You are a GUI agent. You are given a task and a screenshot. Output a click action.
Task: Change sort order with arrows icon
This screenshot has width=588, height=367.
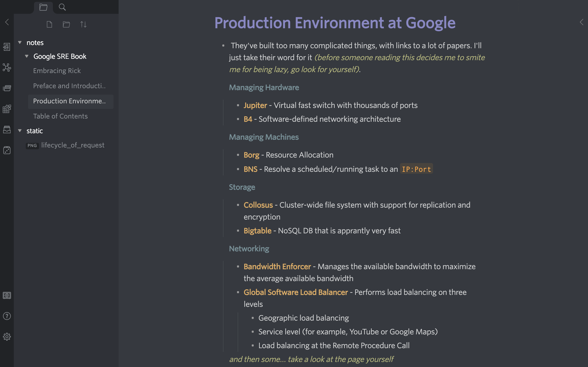(x=83, y=24)
